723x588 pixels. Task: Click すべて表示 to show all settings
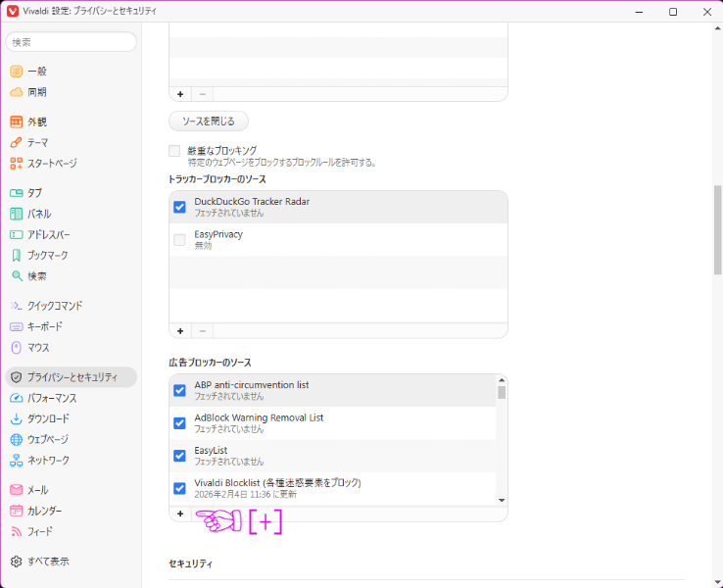47,562
